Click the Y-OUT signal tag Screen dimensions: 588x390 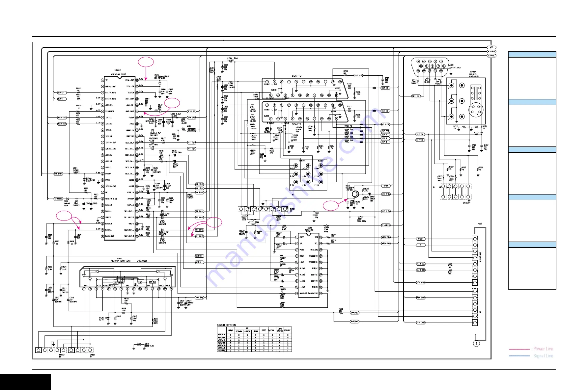point(421,239)
